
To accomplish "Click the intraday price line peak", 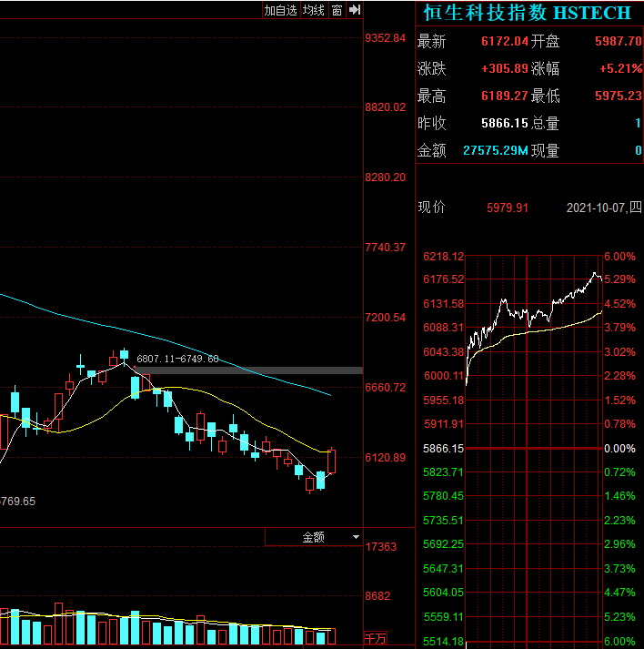I will click(x=595, y=273).
